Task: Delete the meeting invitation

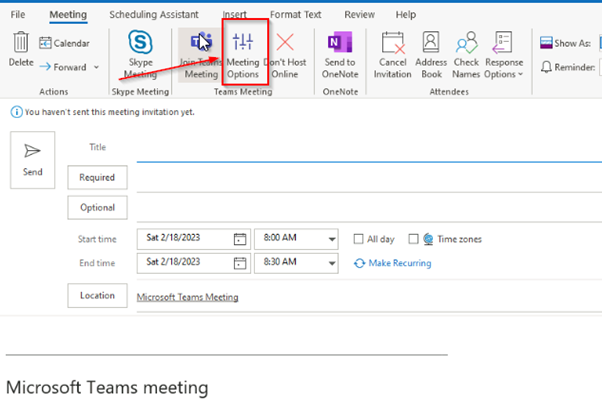Action: [x=20, y=48]
